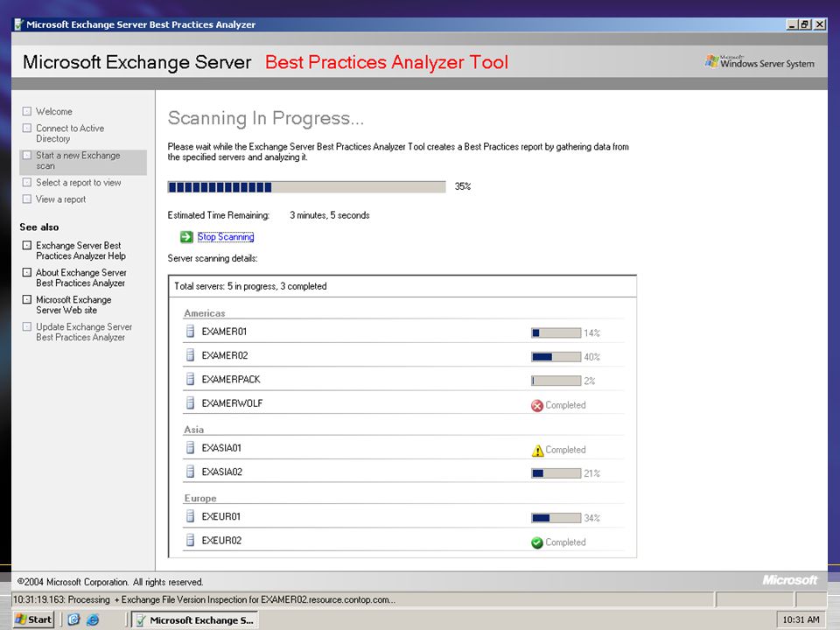Click the EXEUR01 34% progress bar
The image size is (840, 630).
pyautogui.click(x=556, y=518)
